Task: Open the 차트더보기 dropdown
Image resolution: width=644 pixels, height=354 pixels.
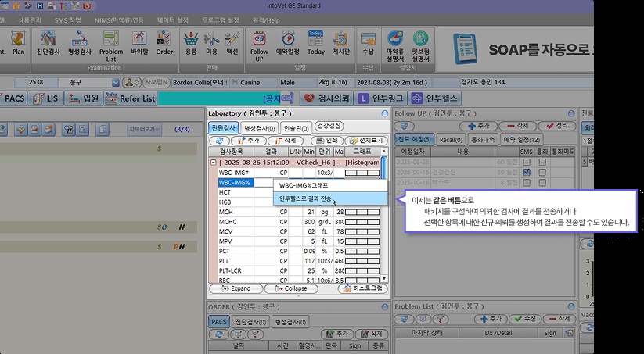Action: tap(145, 129)
